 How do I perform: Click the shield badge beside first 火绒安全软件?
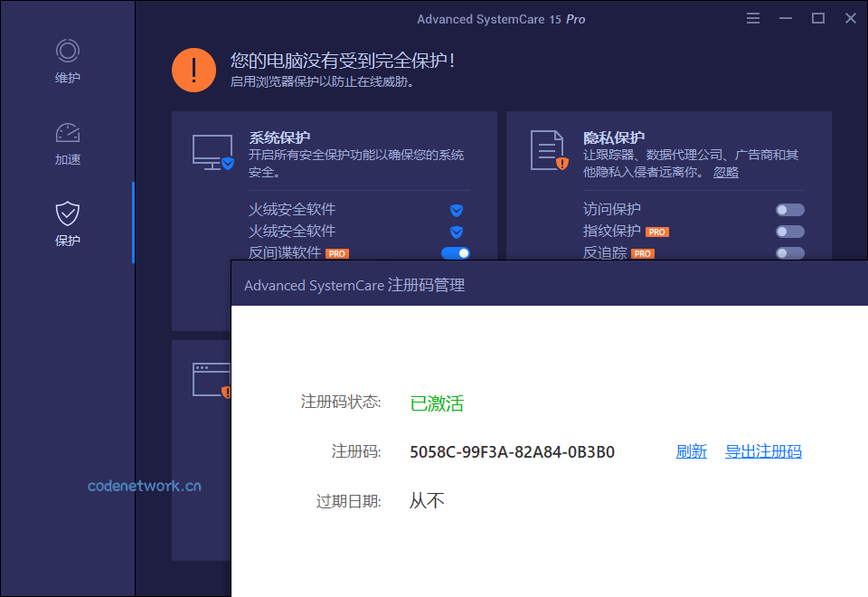click(x=457, y=210)
